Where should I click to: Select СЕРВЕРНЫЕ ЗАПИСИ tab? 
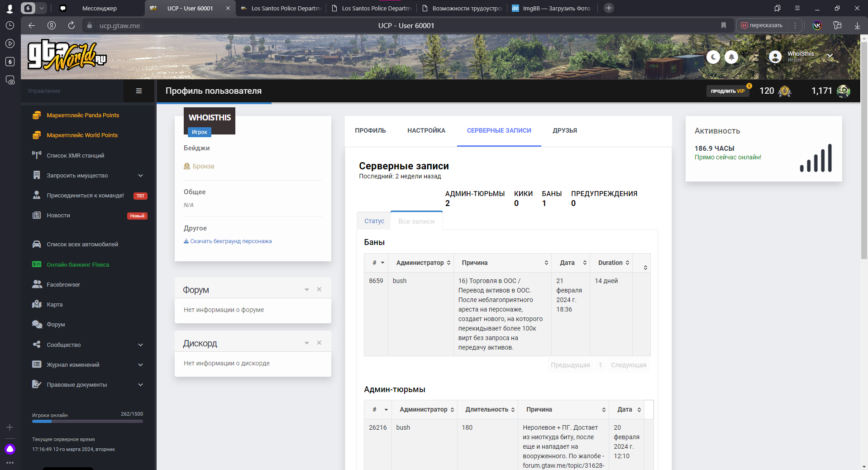point(499,131)
